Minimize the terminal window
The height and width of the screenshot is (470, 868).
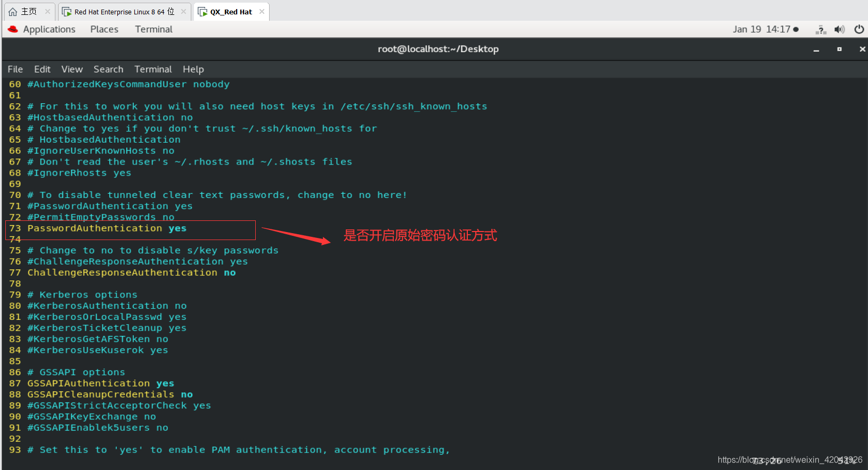click(816, 49)
